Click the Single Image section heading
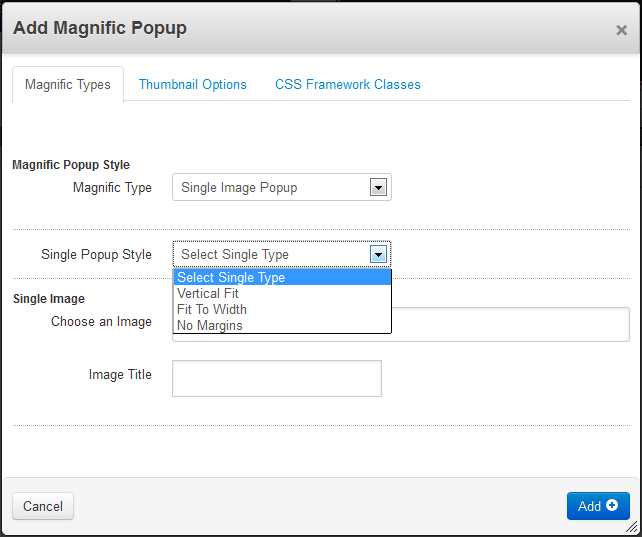Screen dimensions: 642x537 tap(49, 299)
